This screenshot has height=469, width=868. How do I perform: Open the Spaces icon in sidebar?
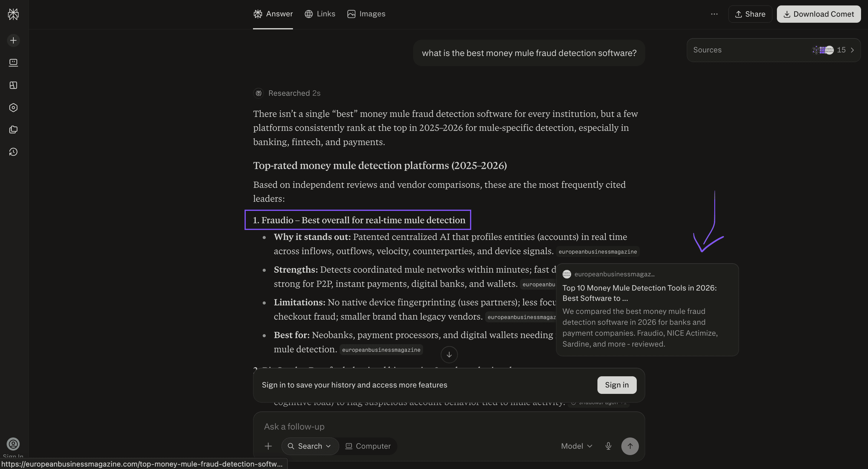coord(13,85)
